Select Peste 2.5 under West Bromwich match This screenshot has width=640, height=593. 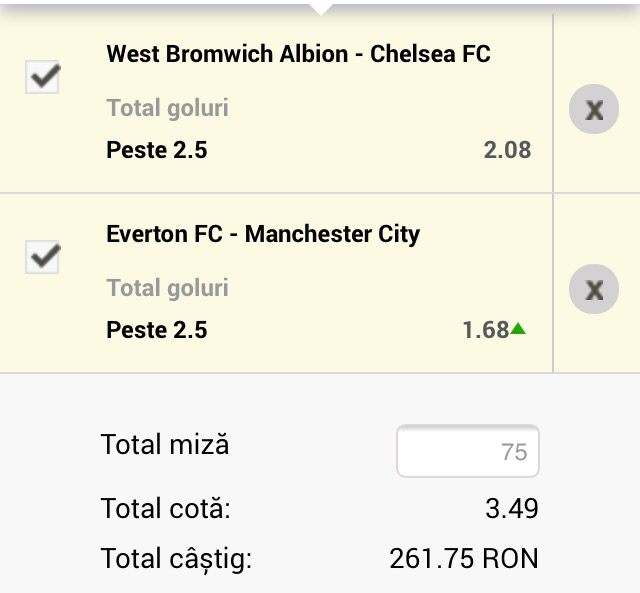157,150
